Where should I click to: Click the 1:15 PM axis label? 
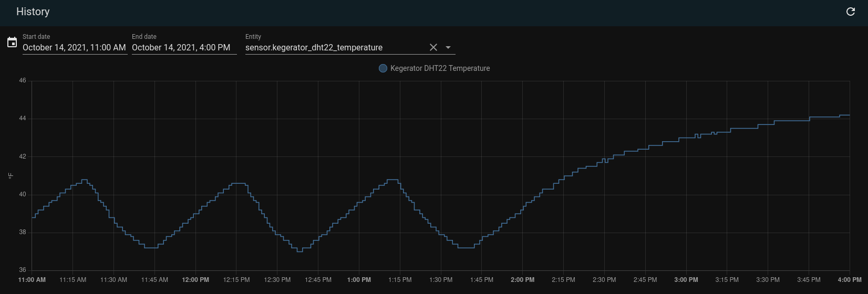point(400,280)
